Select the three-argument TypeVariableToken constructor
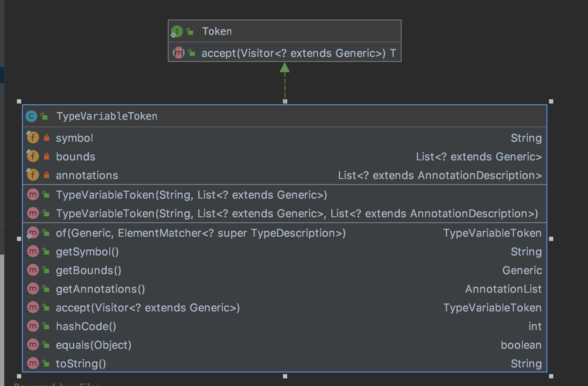Screen dimensions: 588x386 coord(297,213)
